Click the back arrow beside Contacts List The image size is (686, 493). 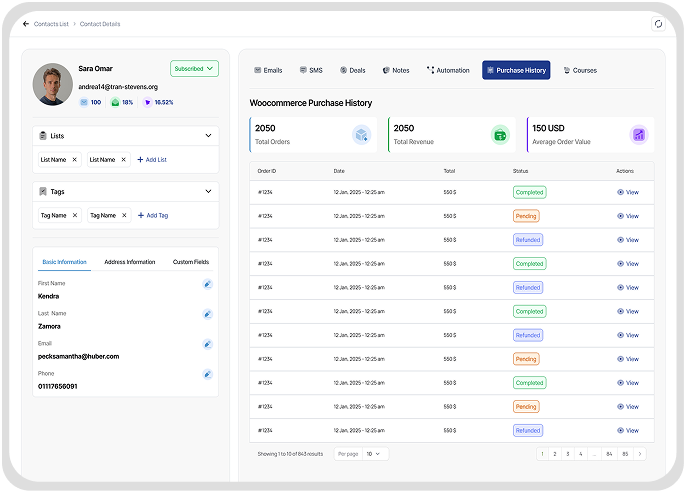tap(25, 23)
